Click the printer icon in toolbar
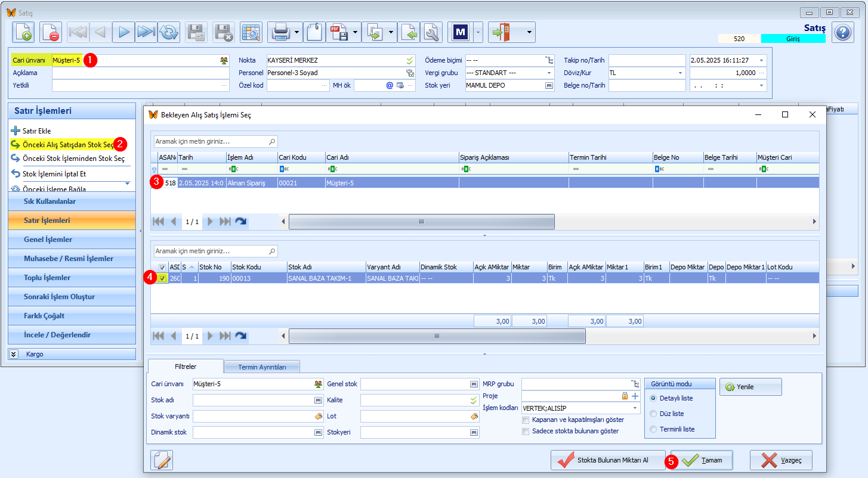This screenshot has width=868, height=478. tap(280, 32)
